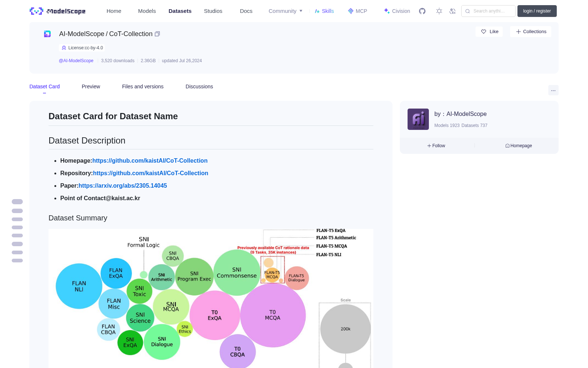This screenshot has width=588, height=368.
Task: Click the plus icon next to Follow
Action: click(429, 146)
